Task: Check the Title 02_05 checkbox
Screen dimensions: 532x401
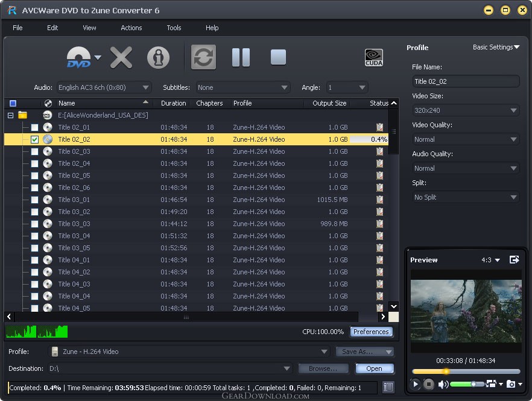Action: tap(34, 175)
